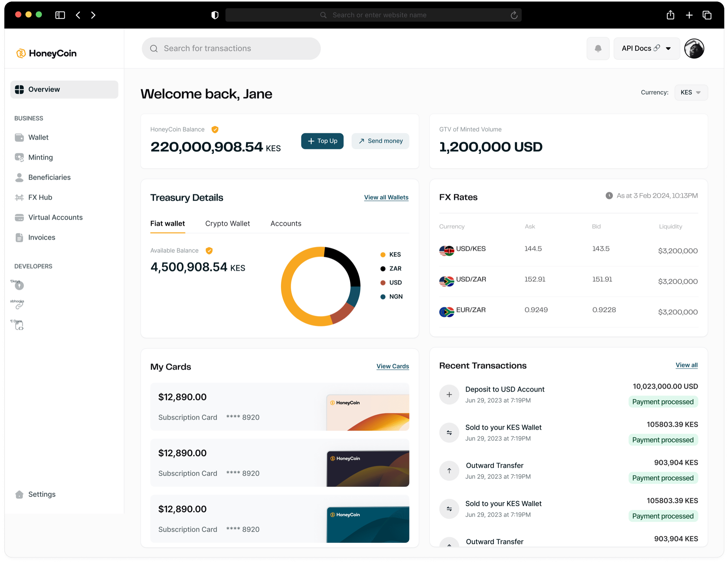Click the FX Hub icon in sidebar
Screen dimensions: 728x564
tap(19, 197)
